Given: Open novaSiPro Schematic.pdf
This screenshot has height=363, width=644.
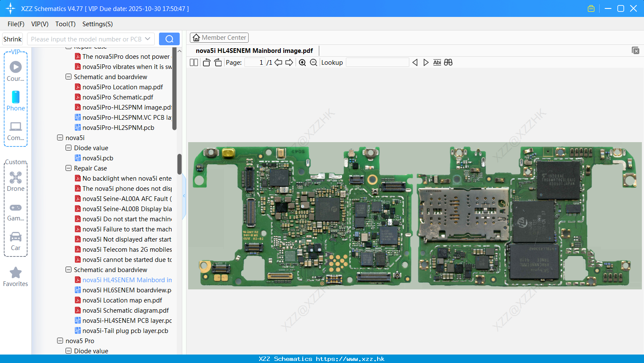Looking at the screenshot, I should click(x=118, y=97).
